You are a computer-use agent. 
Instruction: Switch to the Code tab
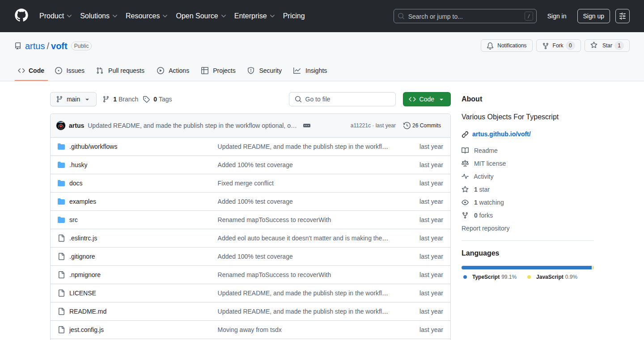pos(31,71)
